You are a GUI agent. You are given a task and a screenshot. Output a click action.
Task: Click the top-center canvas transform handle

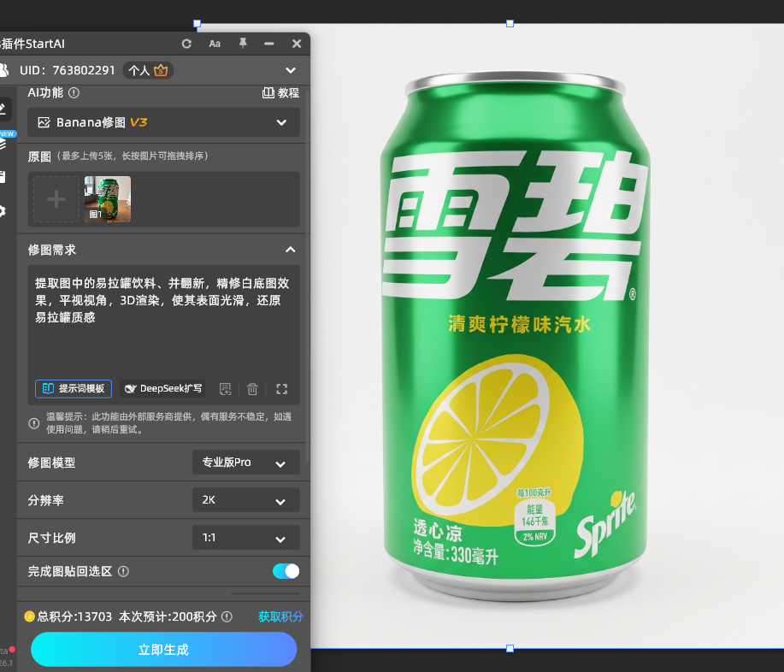tap(510, 23)
